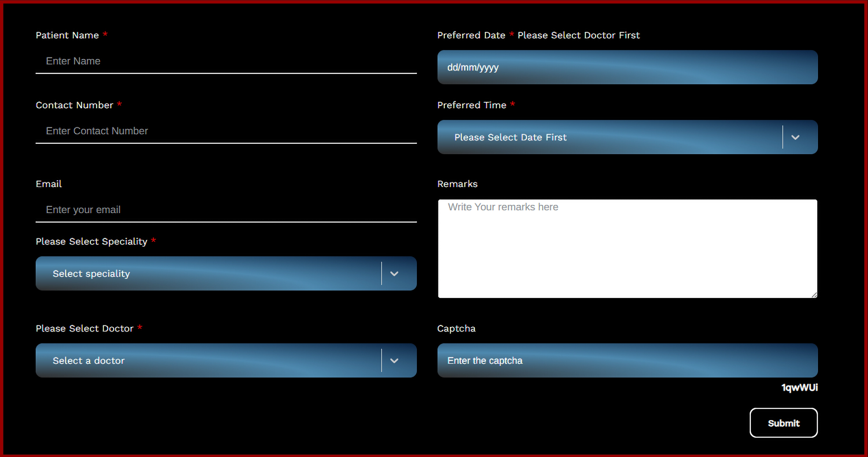Open the Select a doctor dropdown
868x457 pixels.
click(209, 361)
